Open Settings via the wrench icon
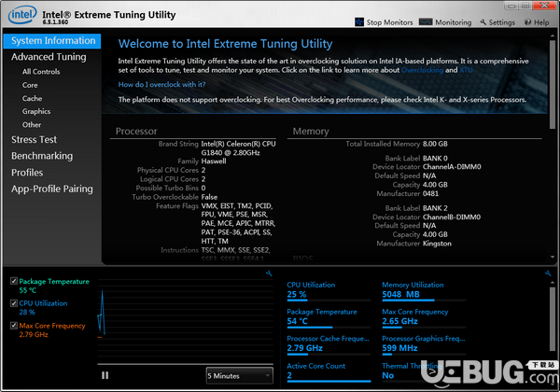This screenshot has width=560, height=392. pos(483,22)
